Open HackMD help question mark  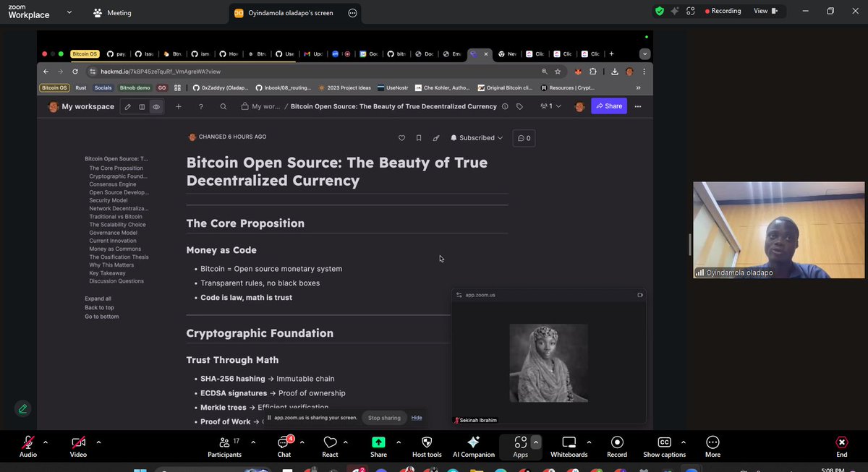click(201, 106)
